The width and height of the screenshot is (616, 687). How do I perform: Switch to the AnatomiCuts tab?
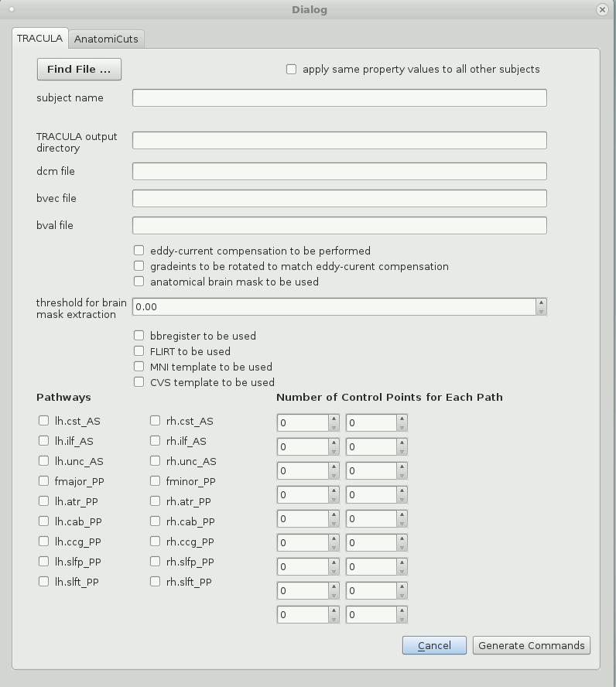pos(107,39)
